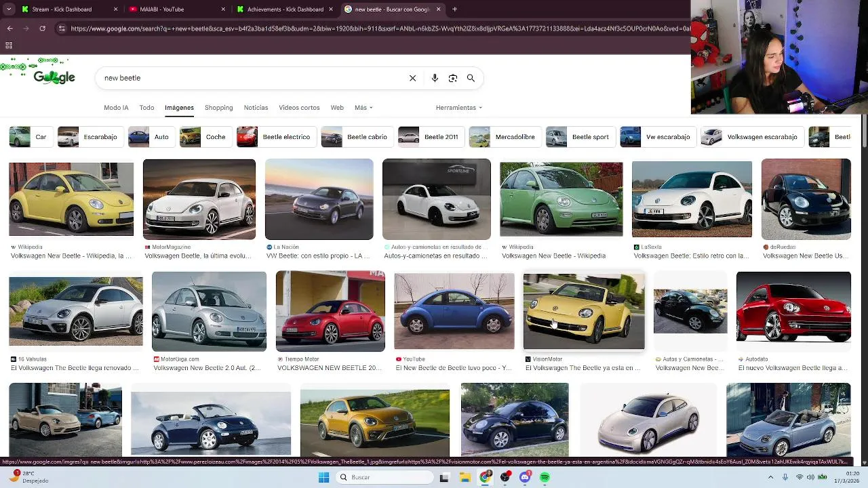This screenshot has width=868, height=488.
Task: Open the Windows Start menu
Action: pyautogui.click(x=323, y=477)
